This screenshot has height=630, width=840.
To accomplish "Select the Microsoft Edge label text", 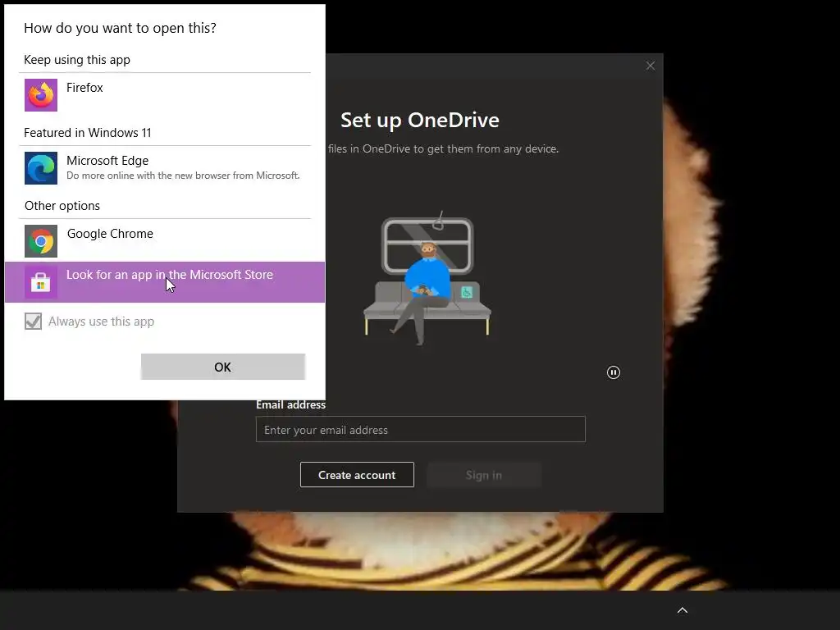I will [x=107, y=160].
